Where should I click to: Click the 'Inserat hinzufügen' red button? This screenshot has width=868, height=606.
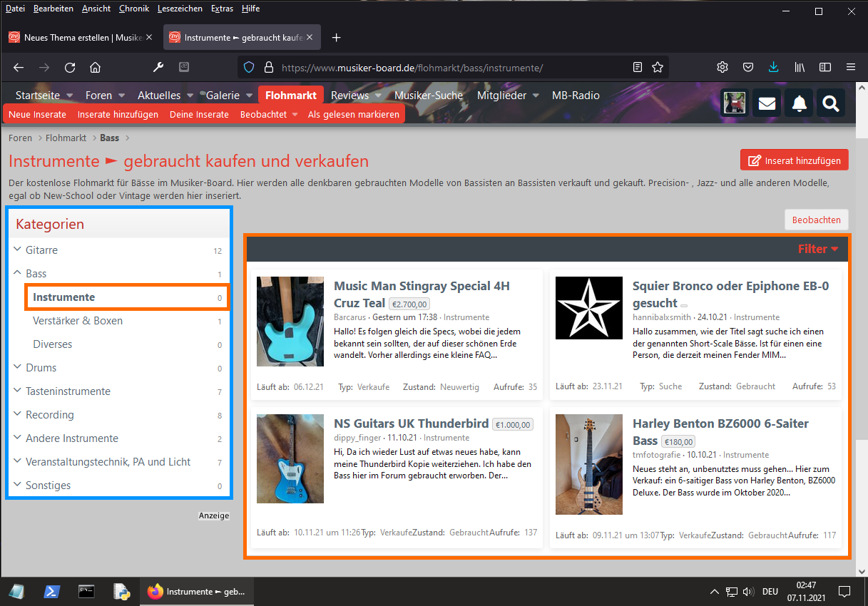795,160
